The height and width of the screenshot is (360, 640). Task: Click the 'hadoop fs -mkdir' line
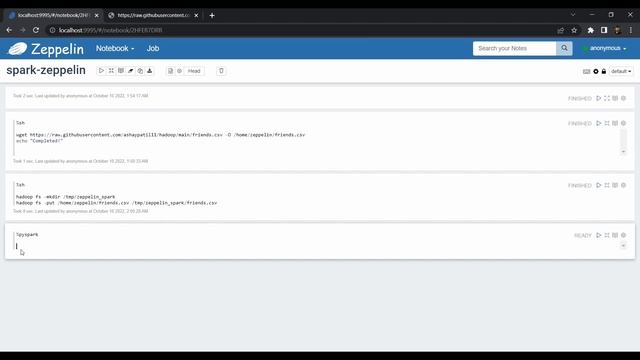pos(65,197)
